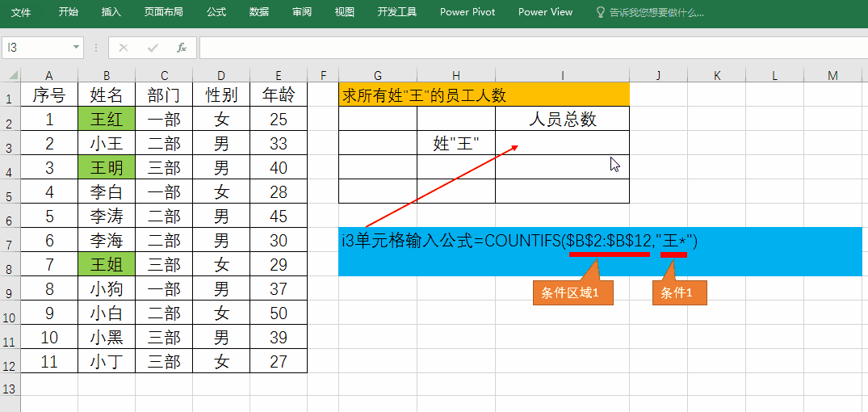Select the cell containing 李涛
The height and width of the screenshot is (412, 868).
pos(107,216)
